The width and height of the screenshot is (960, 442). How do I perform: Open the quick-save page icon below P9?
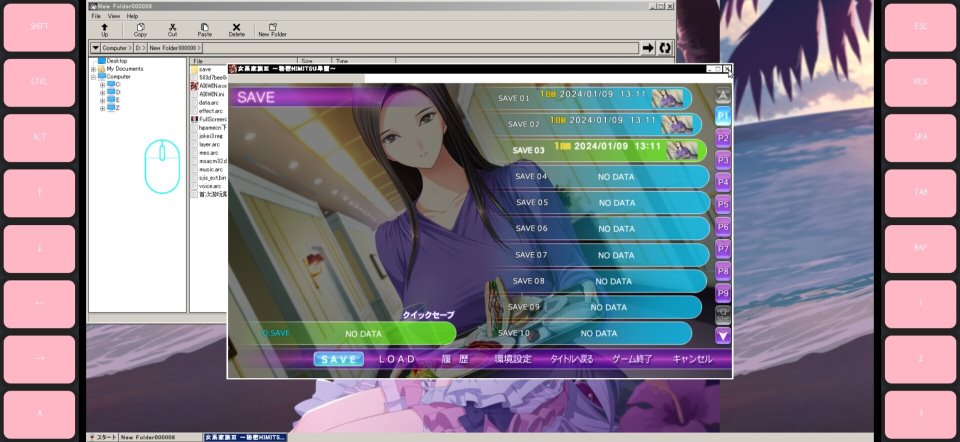pyautogui.click(x=723, y=315)
